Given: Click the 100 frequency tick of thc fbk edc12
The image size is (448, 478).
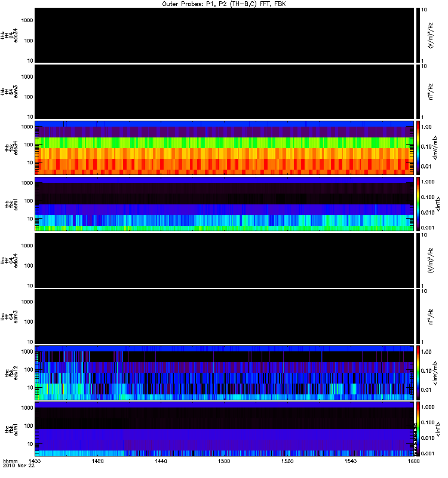Looking at the screenshot, I should tap(29, 370).
